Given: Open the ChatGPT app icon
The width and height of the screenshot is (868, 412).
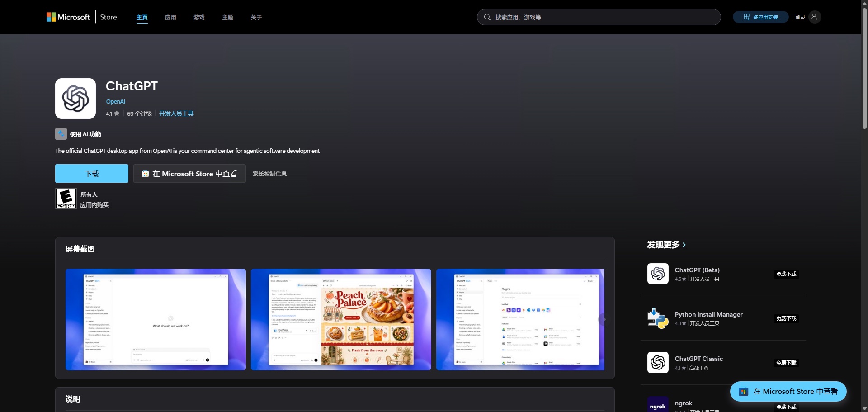Looking at the screenshot, I should (x=75, y=99).
